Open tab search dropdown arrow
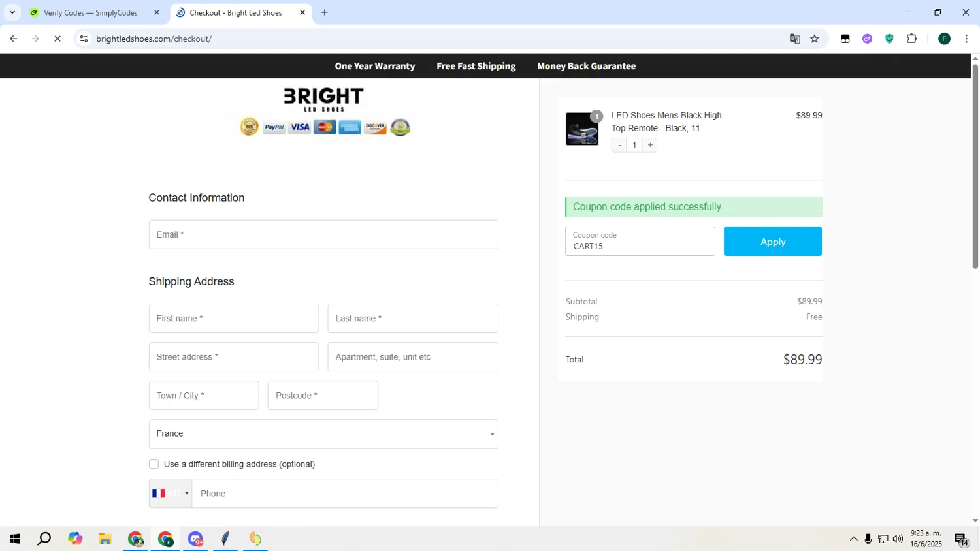This screenshot has height=551, width=980. [x=12, y=12]
